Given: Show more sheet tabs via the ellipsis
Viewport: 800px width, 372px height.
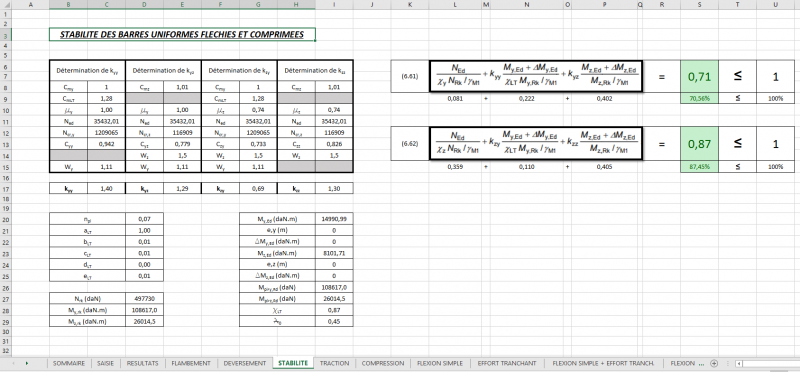Looking at the screenshot, I should coord(701,363).
